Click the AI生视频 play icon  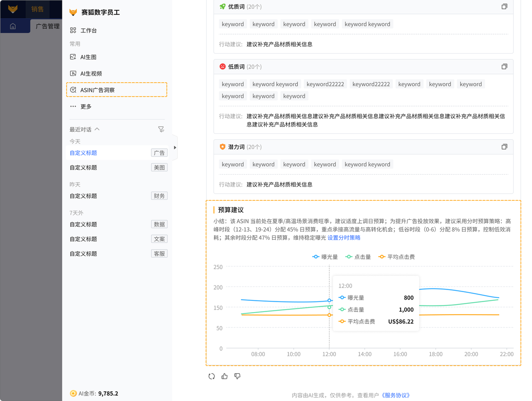[x=73, y=74]
